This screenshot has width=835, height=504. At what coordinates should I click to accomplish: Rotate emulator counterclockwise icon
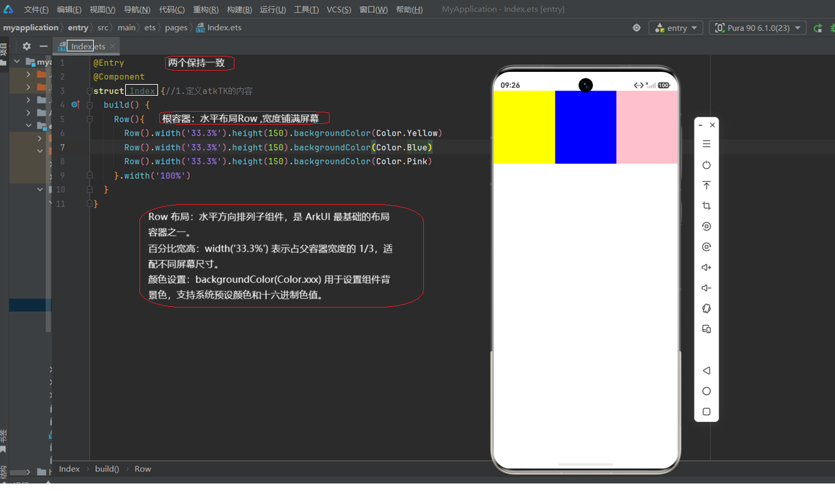(707, 227)
